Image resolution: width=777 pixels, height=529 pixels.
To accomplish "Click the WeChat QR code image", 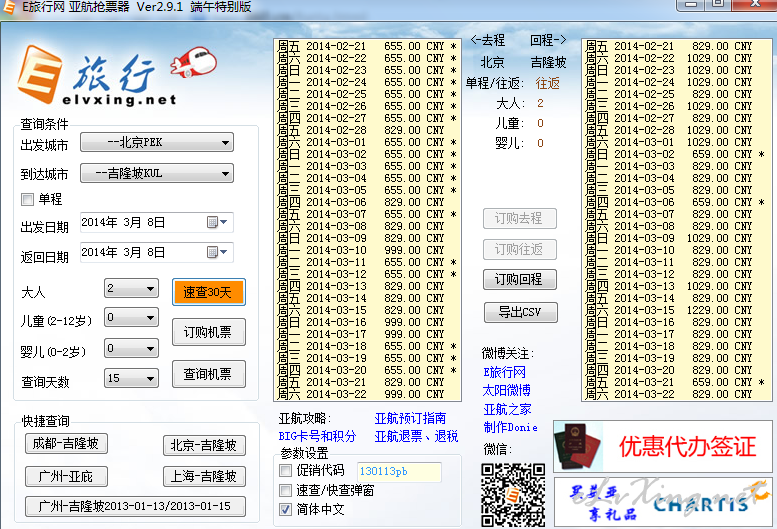I will (513, 495).
